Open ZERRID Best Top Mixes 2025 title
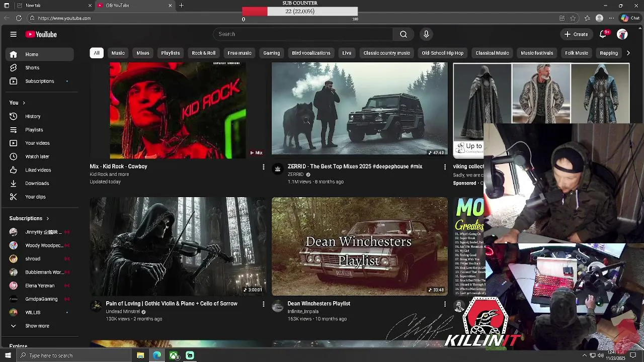Viewport: 644px width, 362px height. pos(355,166)
